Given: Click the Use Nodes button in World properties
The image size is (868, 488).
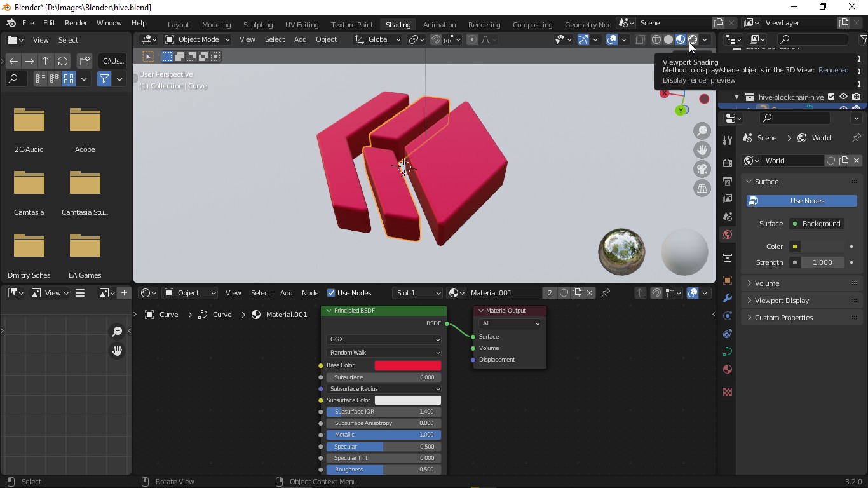Looking at the screenshot, I should (802, 201).
